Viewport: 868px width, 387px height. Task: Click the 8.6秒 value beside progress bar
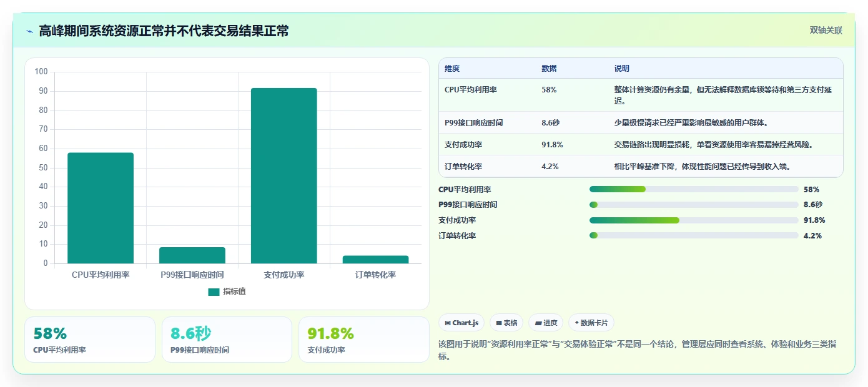point(813,205)
